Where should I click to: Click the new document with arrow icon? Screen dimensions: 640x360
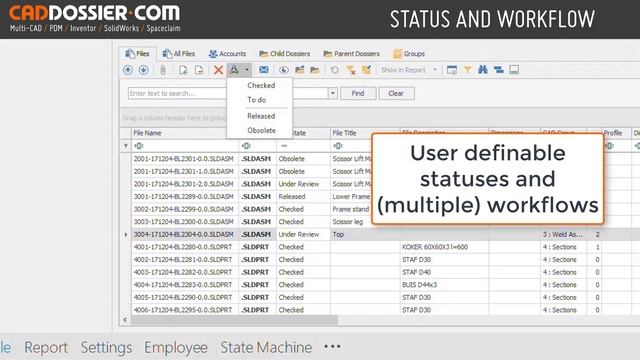pyautogui.click(x=183, y=70)
